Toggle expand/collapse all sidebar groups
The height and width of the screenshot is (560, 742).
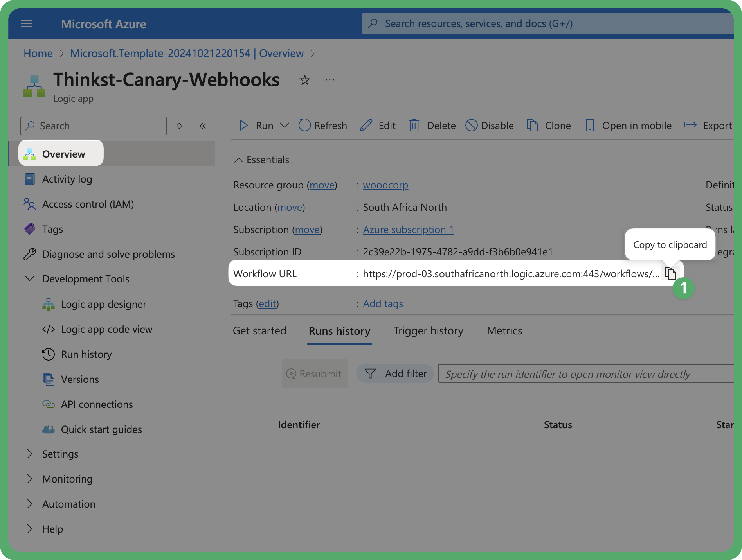coord(179,126)
